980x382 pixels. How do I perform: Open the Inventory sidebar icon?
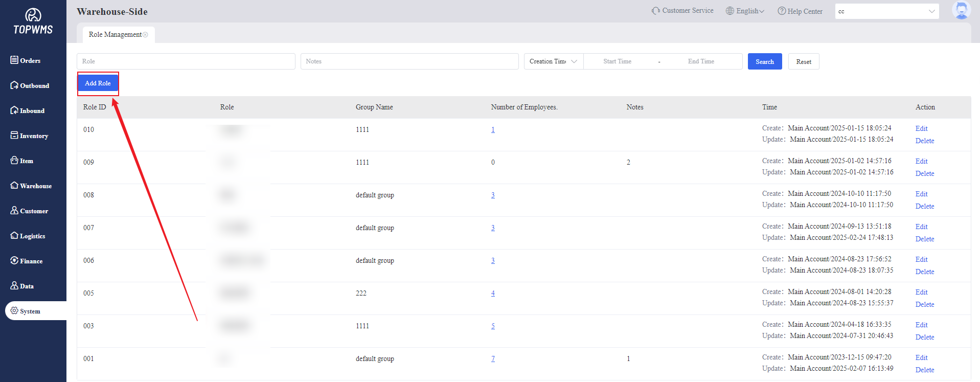tap(14, 136)
